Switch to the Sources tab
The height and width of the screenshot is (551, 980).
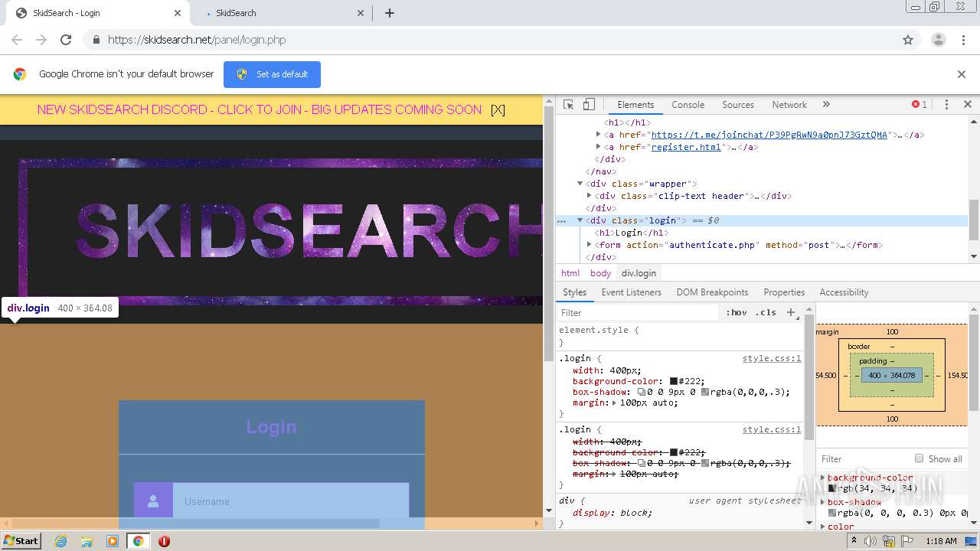tap(738, 105)
